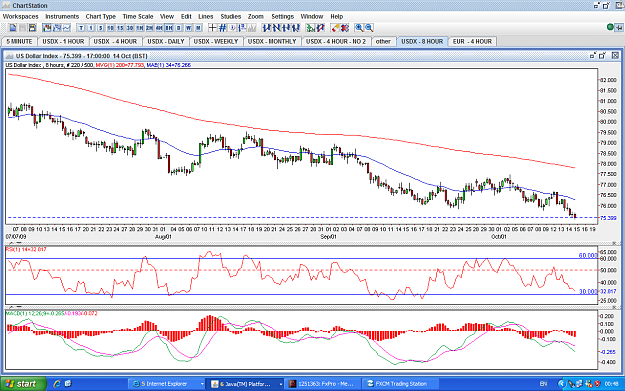
Task: Open the Instruments menu
Action: click(62, 16)
